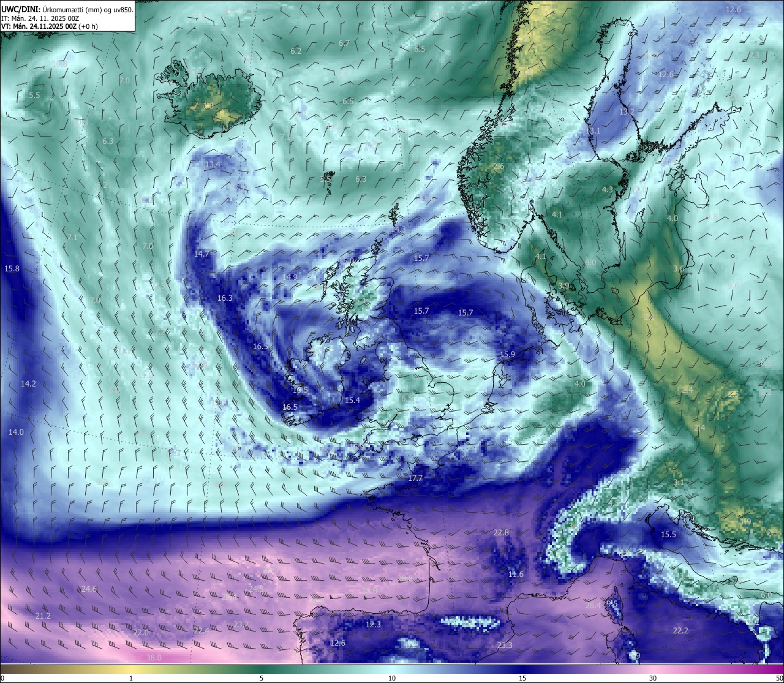The width and height of the screenshot is (784, 683).
Task: Click the map value '8.0'
Action: pos(590,263)
